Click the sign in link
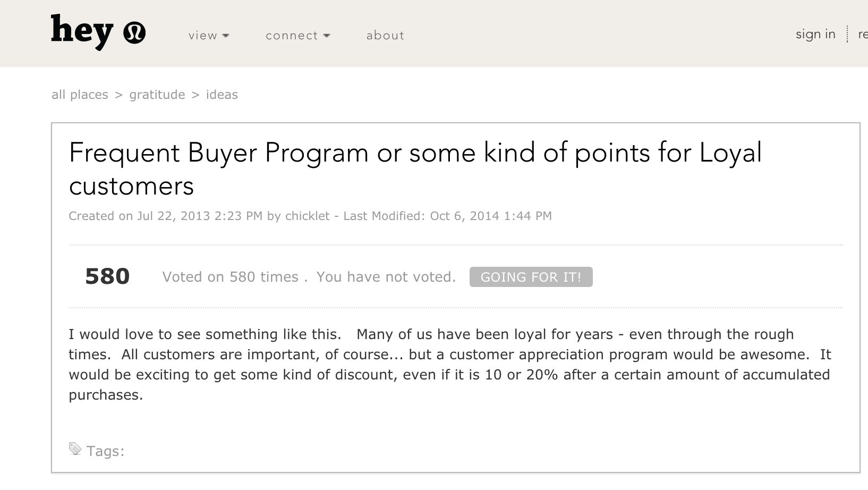Image resolution: width=868 pixels, height=490 pixels. (x=815, y=34)
